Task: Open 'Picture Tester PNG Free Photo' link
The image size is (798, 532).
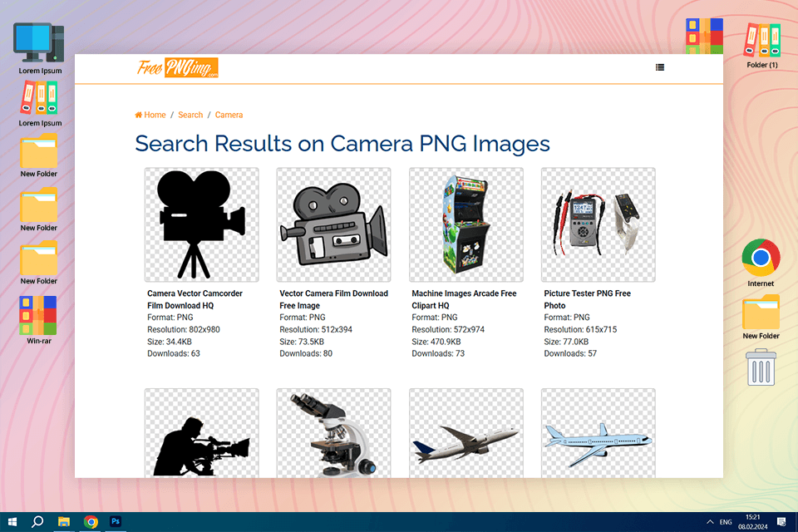Action: [x=588, y=299]
